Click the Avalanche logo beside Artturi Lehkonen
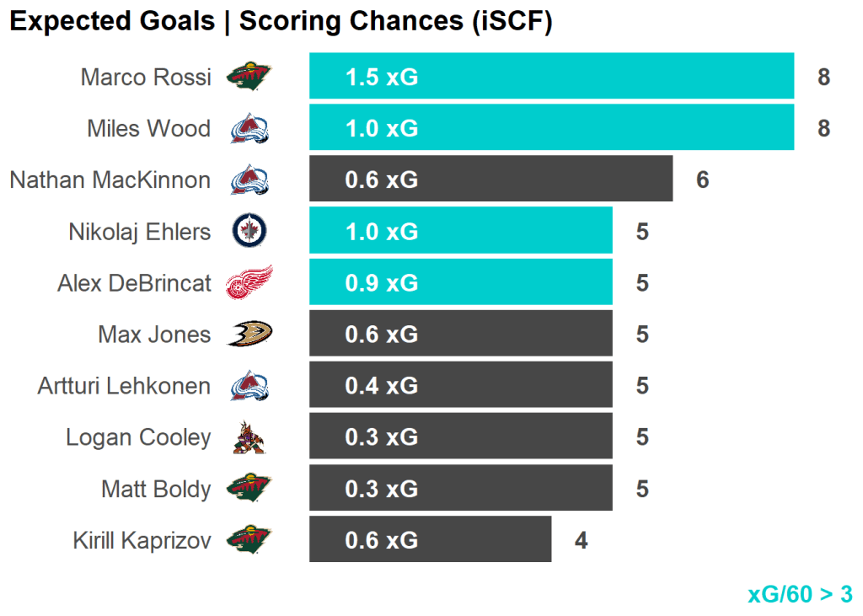This screenshot has width=863, height=616. pyautogui.click(x=249, y=386)
